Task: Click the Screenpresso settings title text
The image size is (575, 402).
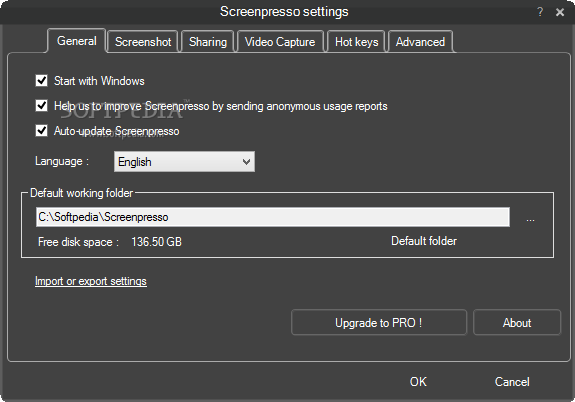Action: (284, 12)
